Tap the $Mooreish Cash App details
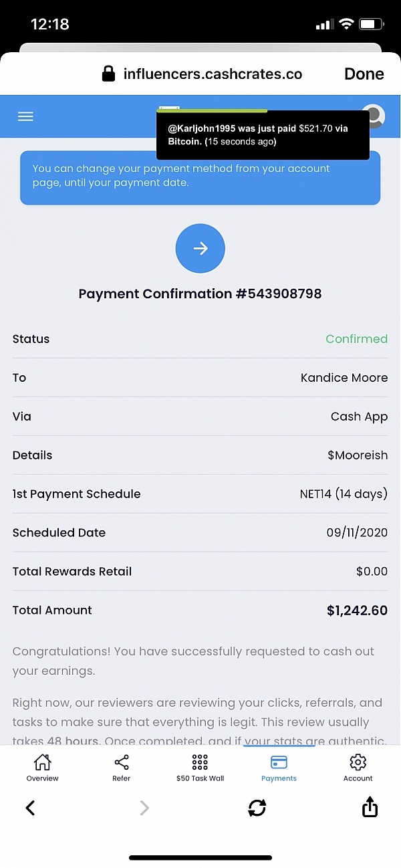The height and width of the screenshot is (868, 401). (x=357, y=455)
